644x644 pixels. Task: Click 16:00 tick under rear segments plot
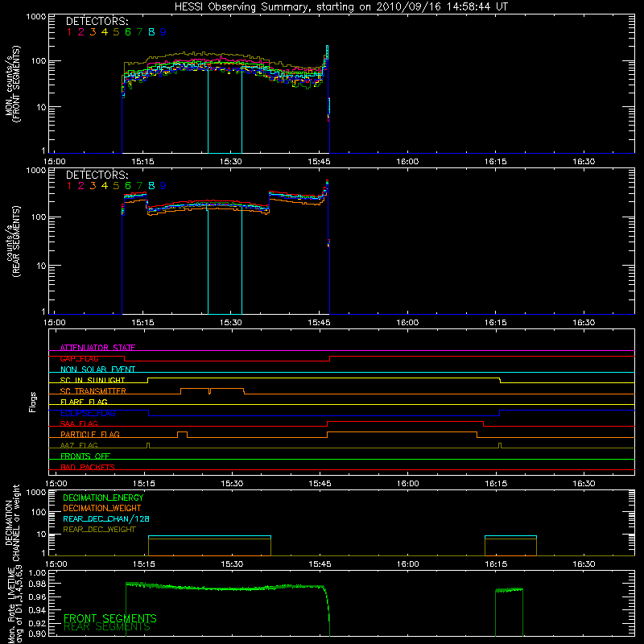[407, 323]
